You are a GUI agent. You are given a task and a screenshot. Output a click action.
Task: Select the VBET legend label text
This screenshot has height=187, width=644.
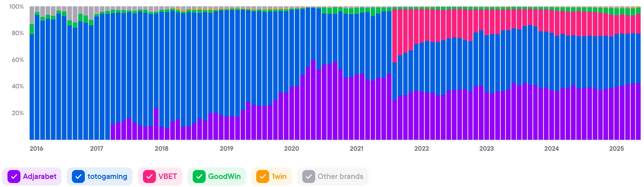(x=168, y=176)
